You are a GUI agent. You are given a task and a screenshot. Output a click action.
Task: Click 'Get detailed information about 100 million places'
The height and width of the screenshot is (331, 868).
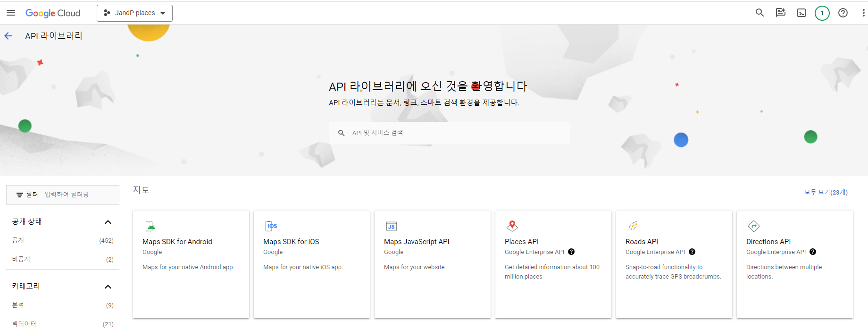552,272
